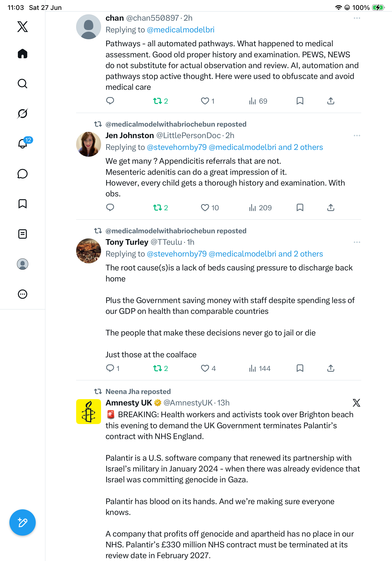Open the Lists icon in sidebar
Image resolution: width=392 pixels, height=561 pixels.
(x=23, y=234)
